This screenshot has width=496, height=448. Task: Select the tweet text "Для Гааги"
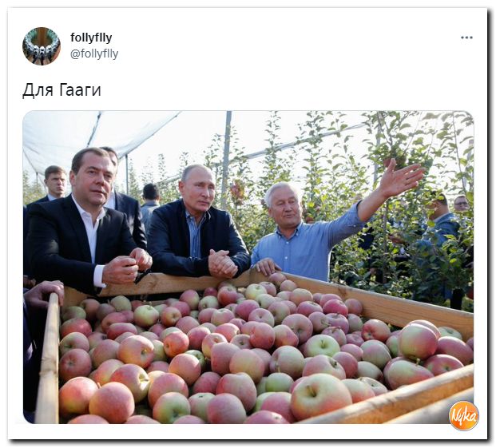[62, 90]
